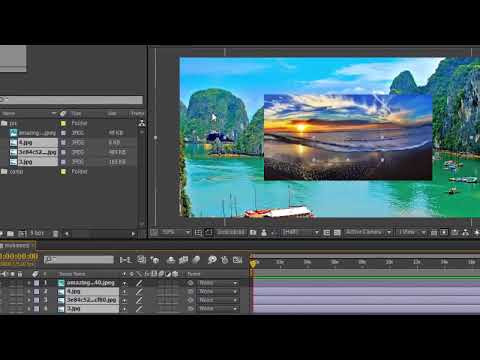Open Composition Mini-Flowchart icon in timeline
The image size is (480, 360).
(126, 260)
